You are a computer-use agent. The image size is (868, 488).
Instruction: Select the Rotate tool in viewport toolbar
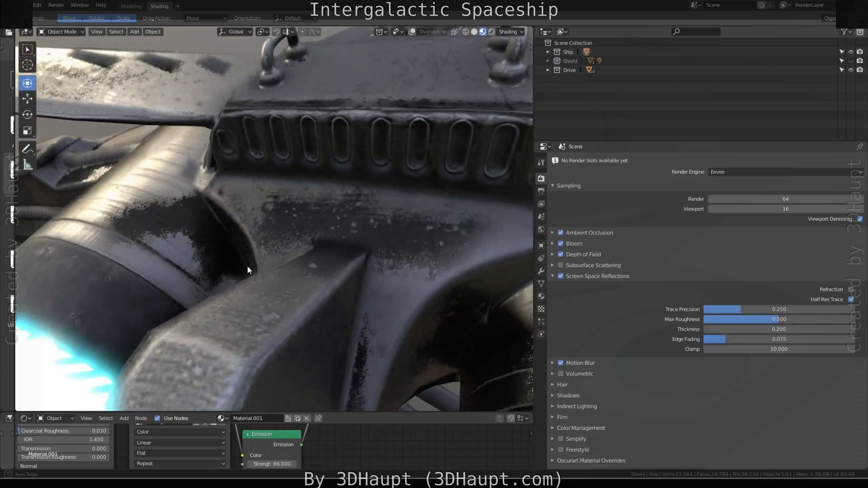(27, 115)
